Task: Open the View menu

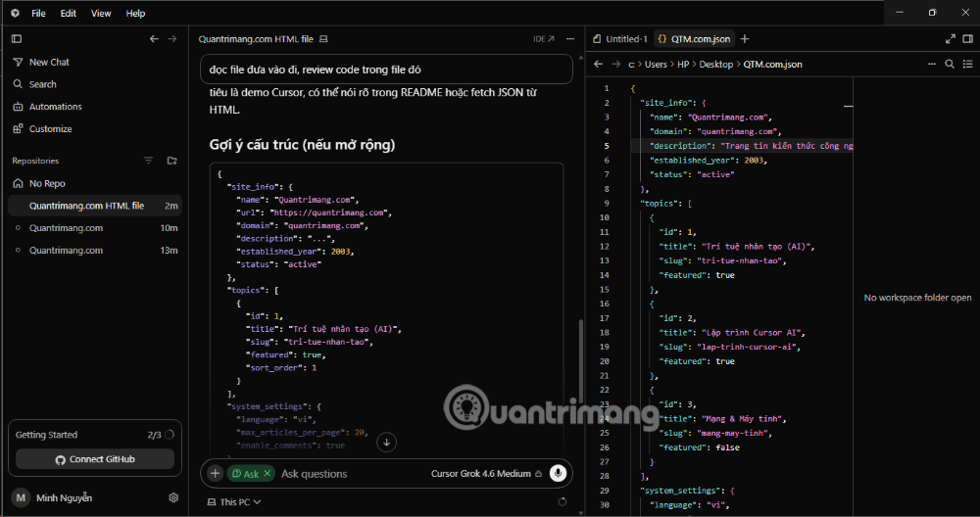Action: coord(101,13)
